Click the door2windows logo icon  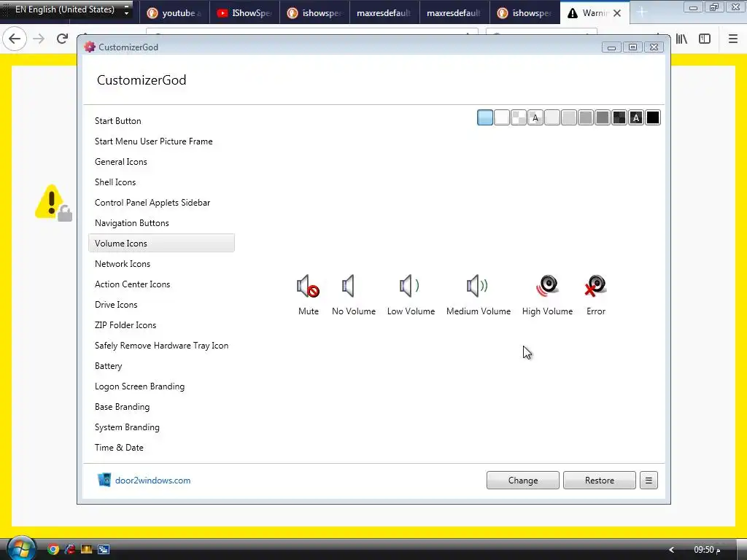(104, 480)
